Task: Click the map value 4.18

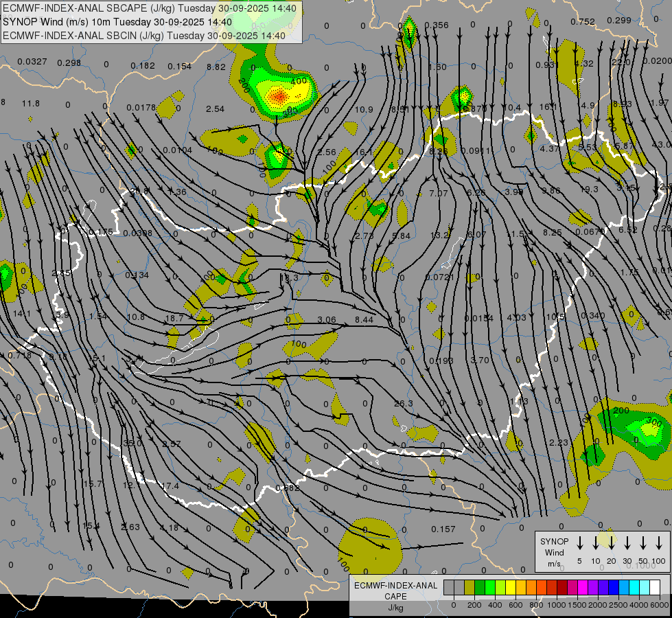Action: pos(169,528)
